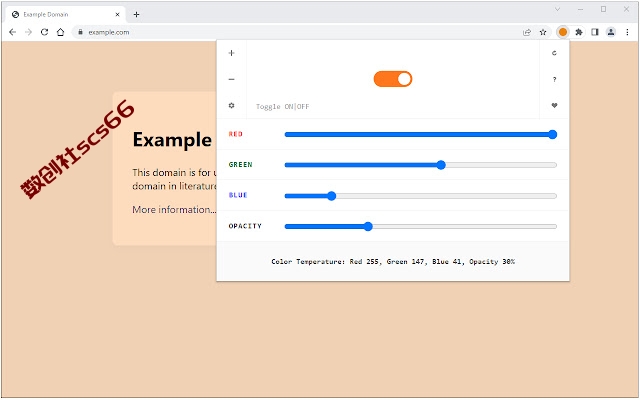Click the BLUE label
640x400 pixels.
point(238,195)
